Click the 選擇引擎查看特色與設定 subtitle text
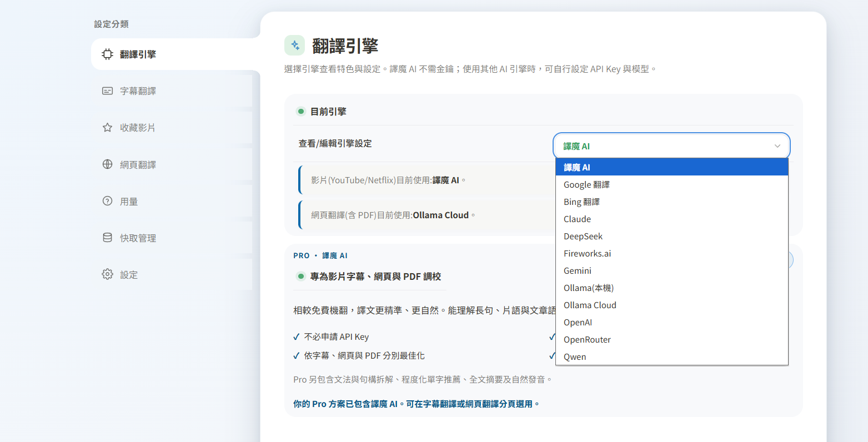Image resolution: width=868 pixels, height=442 pixels. (470, 69)
